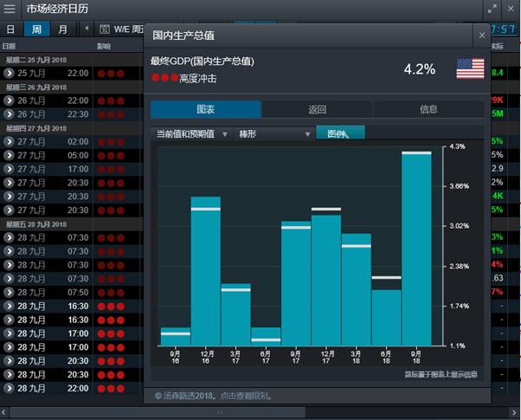521x420 pixels.
Task: Close the 国内生产总值 popup panel
Action: (482, 36)
